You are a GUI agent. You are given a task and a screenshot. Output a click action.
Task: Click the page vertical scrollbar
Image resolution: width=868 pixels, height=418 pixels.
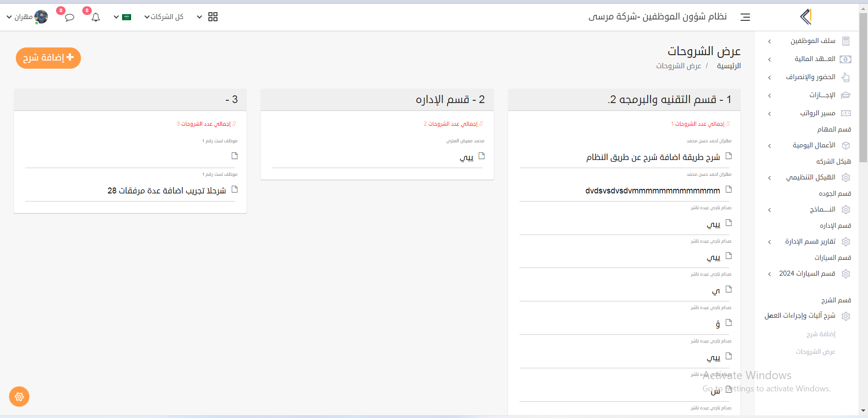pos(863,90)
